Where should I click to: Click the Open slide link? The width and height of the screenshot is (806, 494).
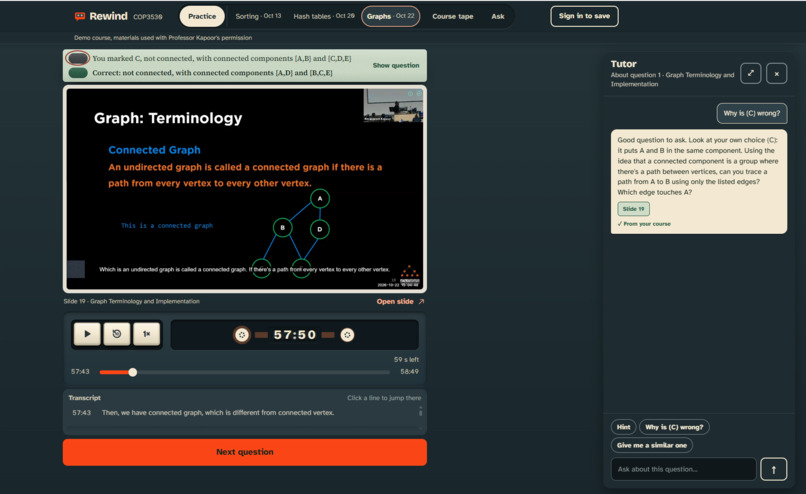tap(395, 302)
